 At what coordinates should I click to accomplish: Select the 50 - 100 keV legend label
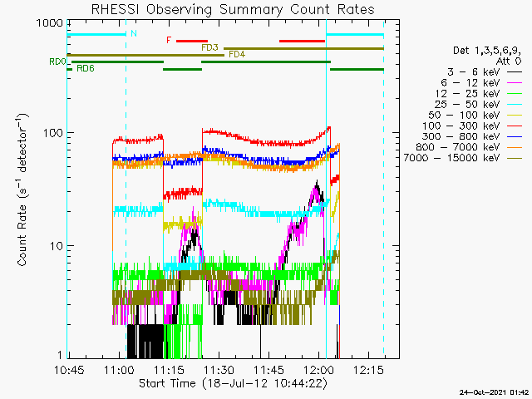tap(464, 115)
